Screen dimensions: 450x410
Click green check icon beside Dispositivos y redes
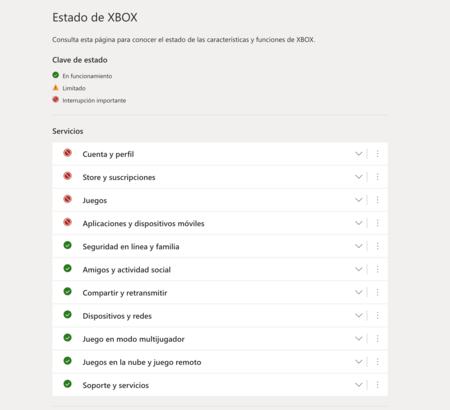pyautogui.click(x=68, y=315)
